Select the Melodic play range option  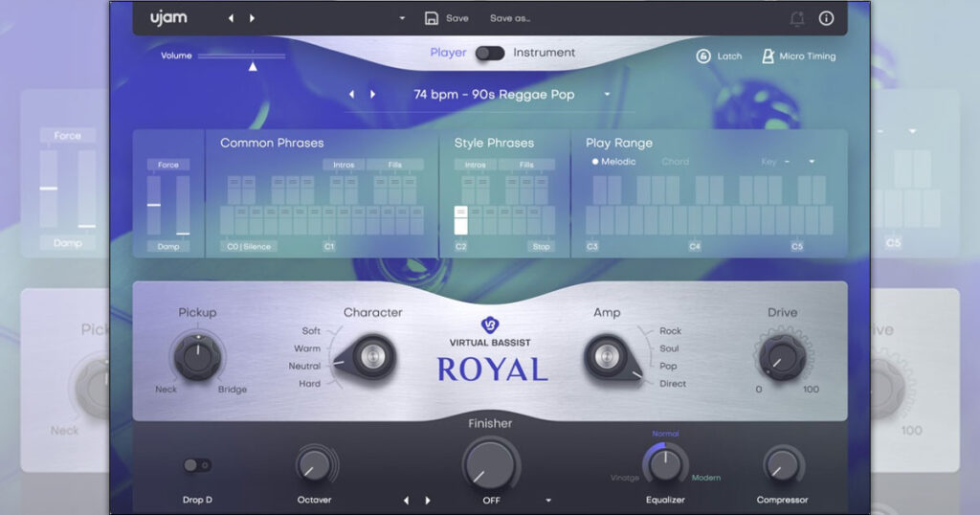tap(613, 162)
